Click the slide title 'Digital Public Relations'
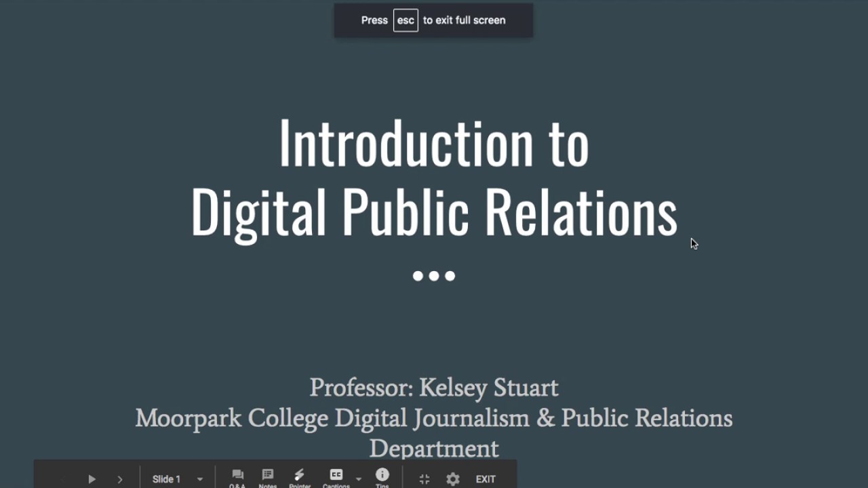Screen dimensions: 868x488 point(434,213)
